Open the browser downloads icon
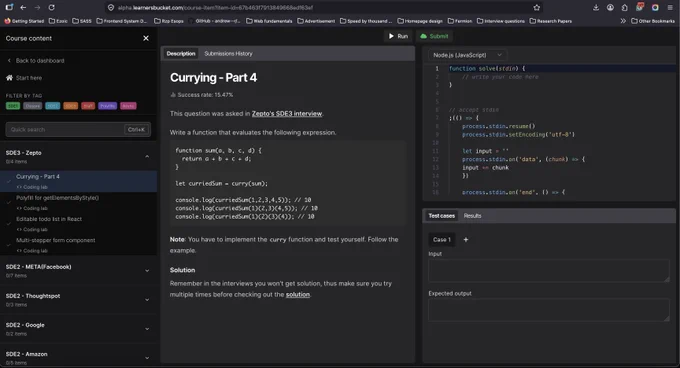Image resolution: width=680 pixels, height=368 pixels. (596, 7)
